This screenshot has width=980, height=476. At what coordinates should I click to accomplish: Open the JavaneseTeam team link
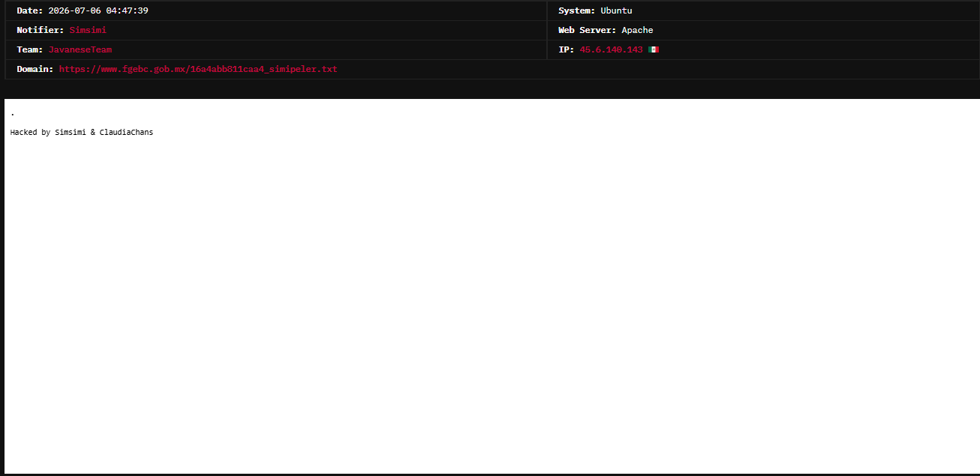pos(80,49)
